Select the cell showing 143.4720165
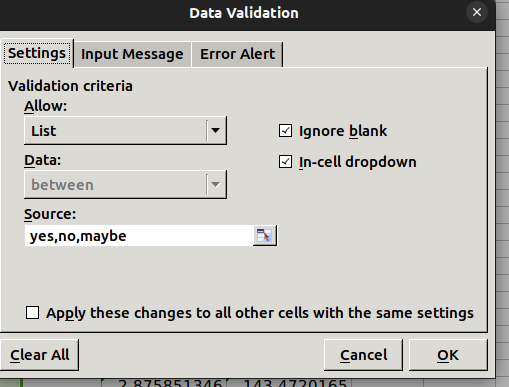 pyautogui.click(x=289, y=383)
